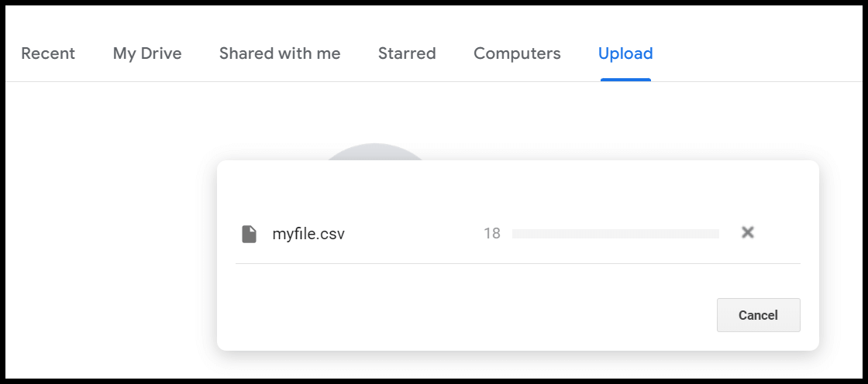Click the divider line under the myfile.csv row
The height and width of the screenshot is (384, 868).
(518, 264)
